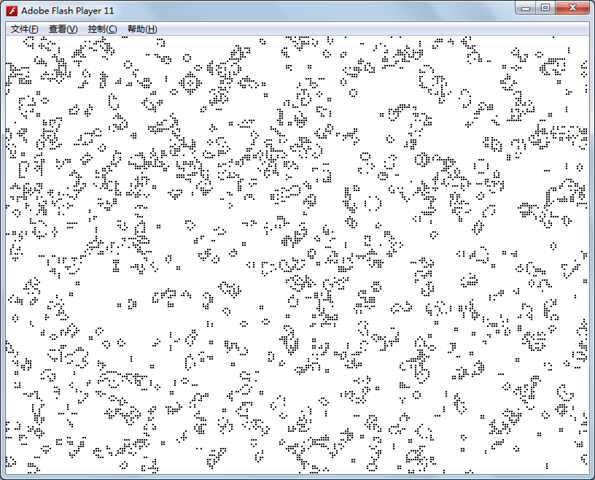Click the diamond-shaped cell pattern with a center dot
The width and height of the screenshot is (595, 480).
click(190, 83)
